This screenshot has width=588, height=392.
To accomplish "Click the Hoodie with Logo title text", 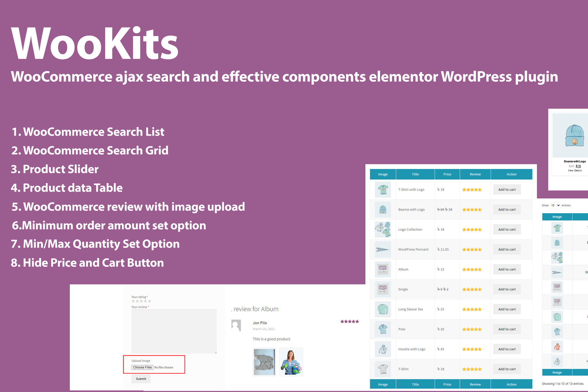I will point(412,349).
